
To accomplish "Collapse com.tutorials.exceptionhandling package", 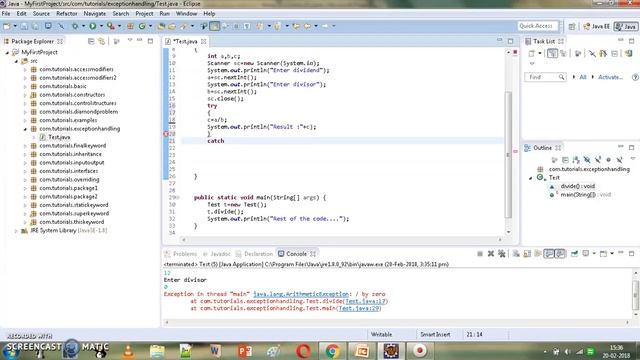I will pos(25,129).
